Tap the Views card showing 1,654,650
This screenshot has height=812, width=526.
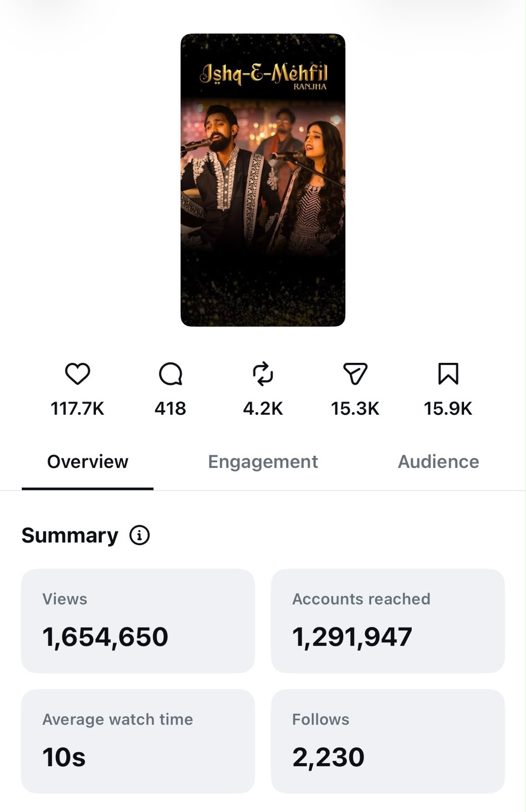tap(138, 621)
